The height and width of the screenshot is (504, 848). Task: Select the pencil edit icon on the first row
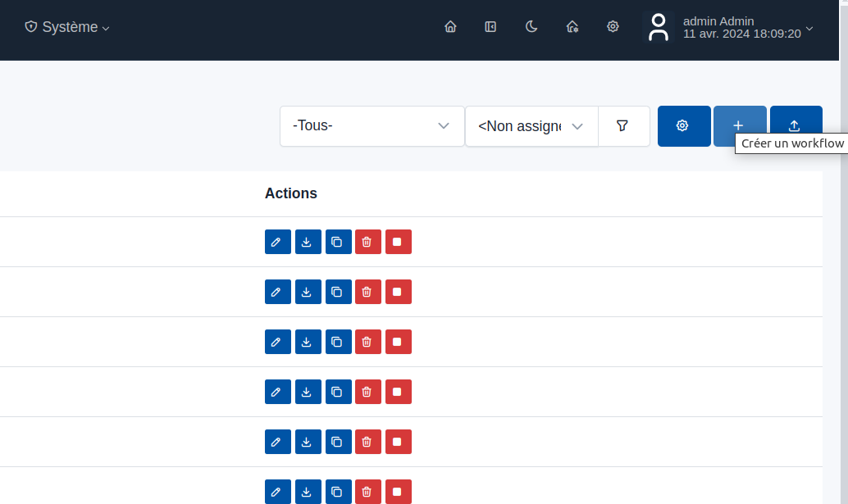(x=277, y=242)
